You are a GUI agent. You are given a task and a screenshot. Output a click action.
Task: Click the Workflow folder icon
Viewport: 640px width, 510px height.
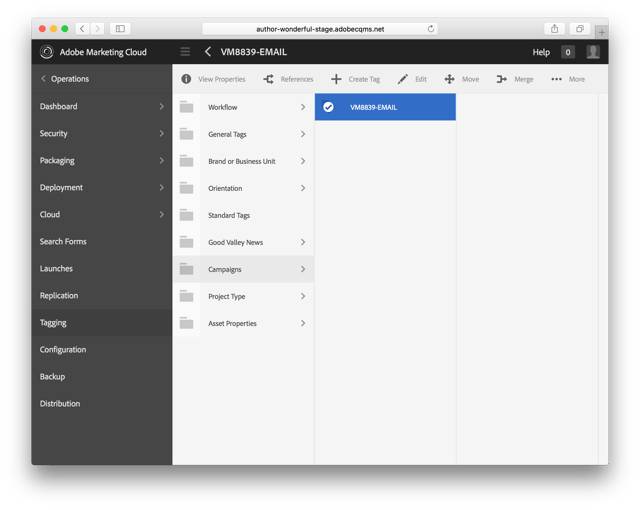[x=187, y=107]
